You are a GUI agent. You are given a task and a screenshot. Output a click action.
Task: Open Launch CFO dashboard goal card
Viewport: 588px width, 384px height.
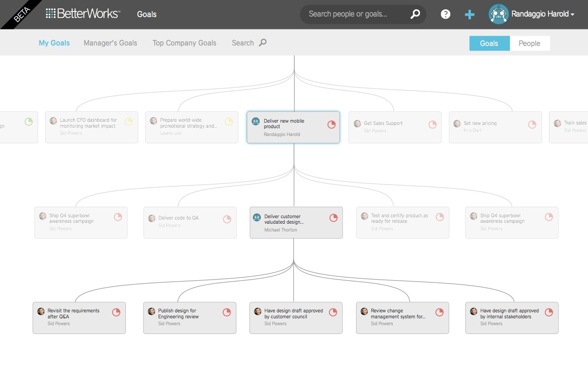[x=91, y=127]
